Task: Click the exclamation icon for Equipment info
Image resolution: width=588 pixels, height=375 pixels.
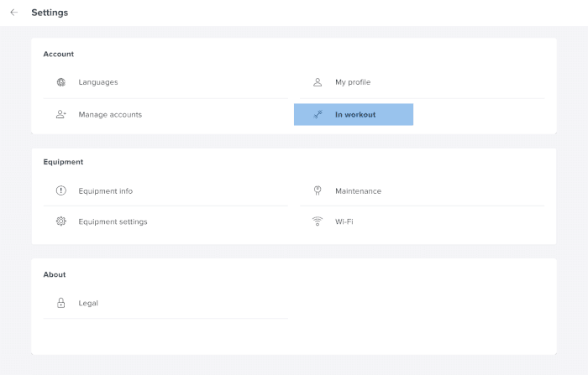Action: (x=61, y=190)
